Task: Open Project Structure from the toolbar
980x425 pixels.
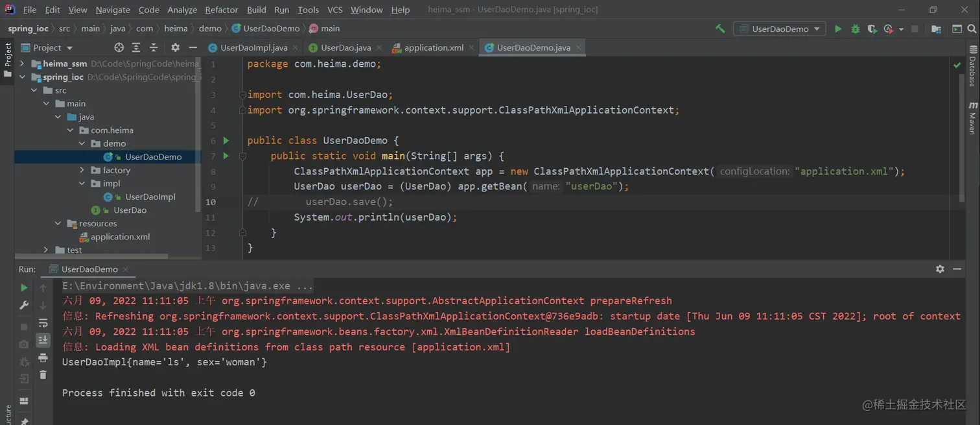Action: pos(936,29)
